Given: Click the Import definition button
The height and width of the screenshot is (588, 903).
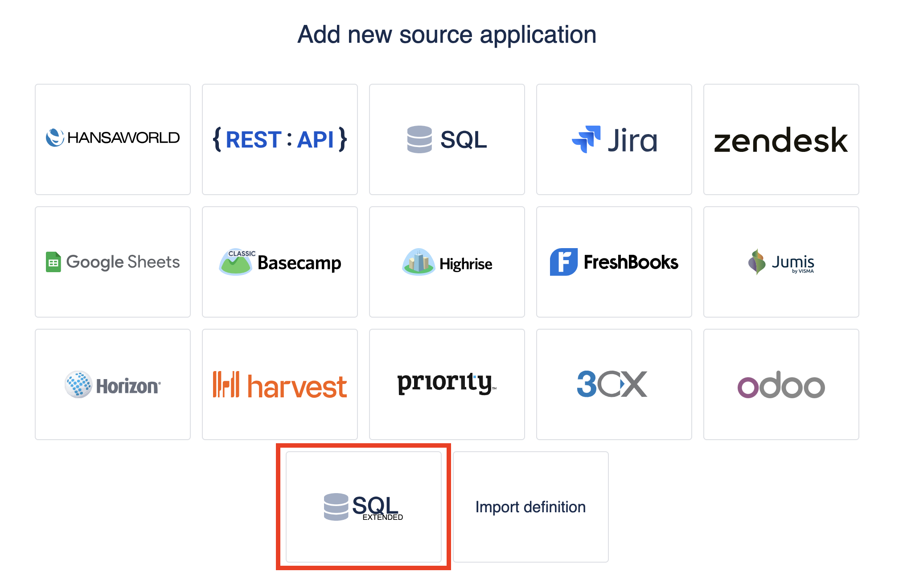Looking at the screenshot, I should click(x=530, y=507).
